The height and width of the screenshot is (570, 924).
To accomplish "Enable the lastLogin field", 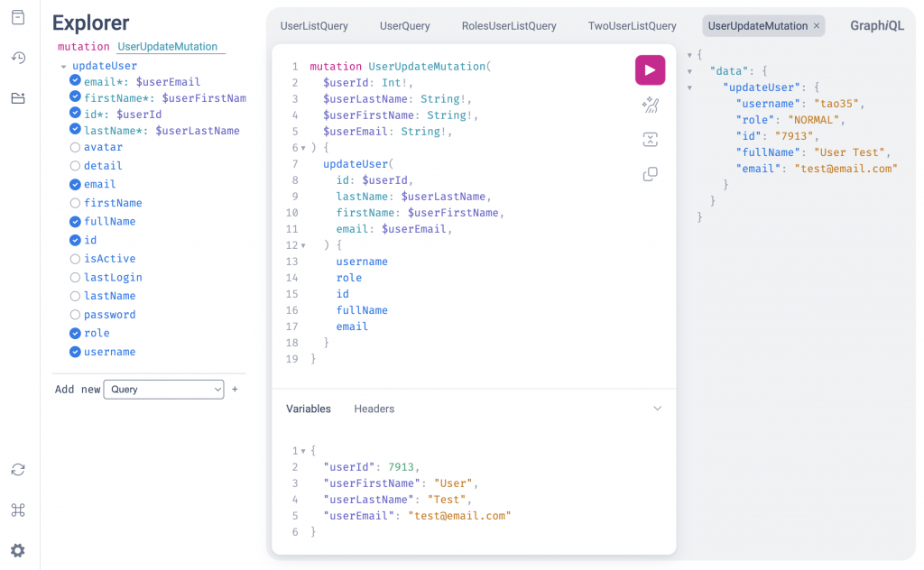I will [x=75, y=278].
